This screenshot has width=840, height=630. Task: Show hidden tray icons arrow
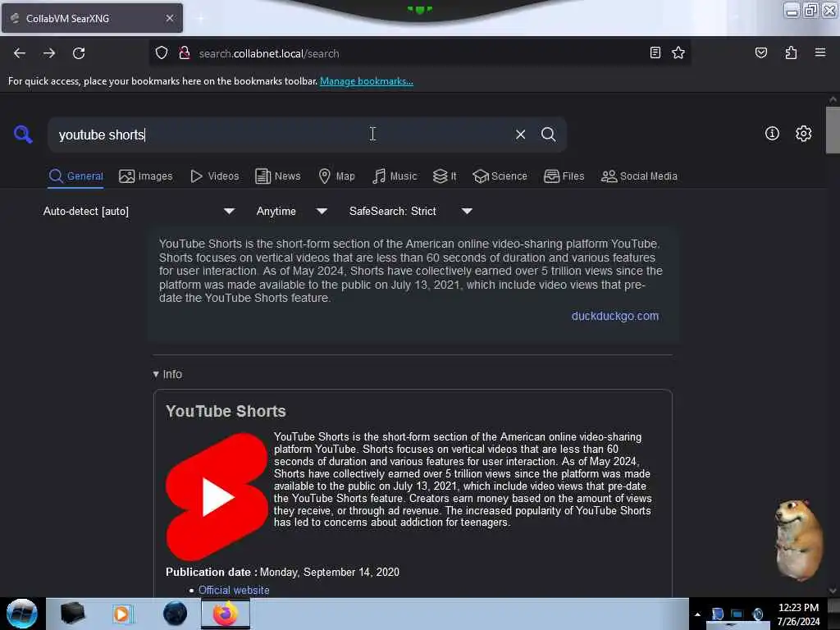697,614
